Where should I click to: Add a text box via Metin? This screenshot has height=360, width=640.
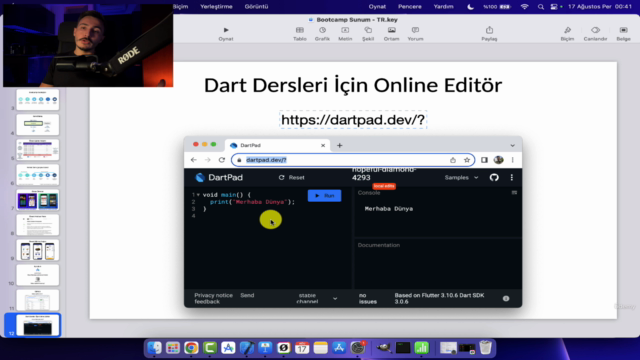pos(345,33)
